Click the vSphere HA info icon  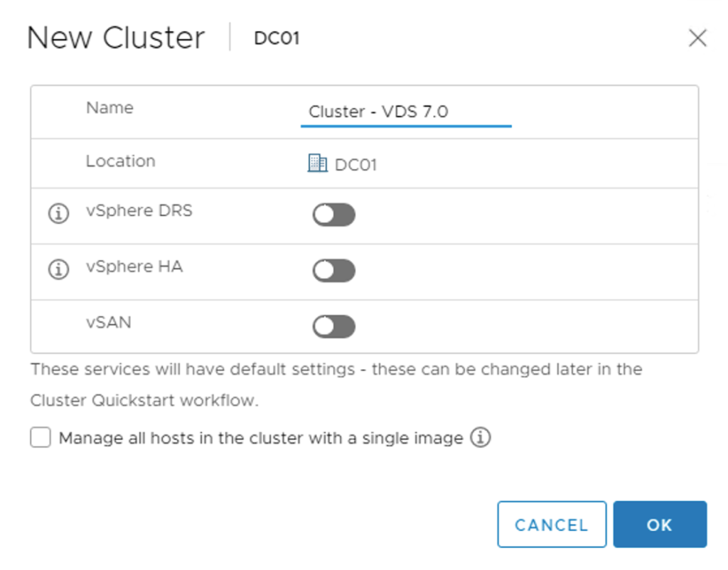pos(58,269)
